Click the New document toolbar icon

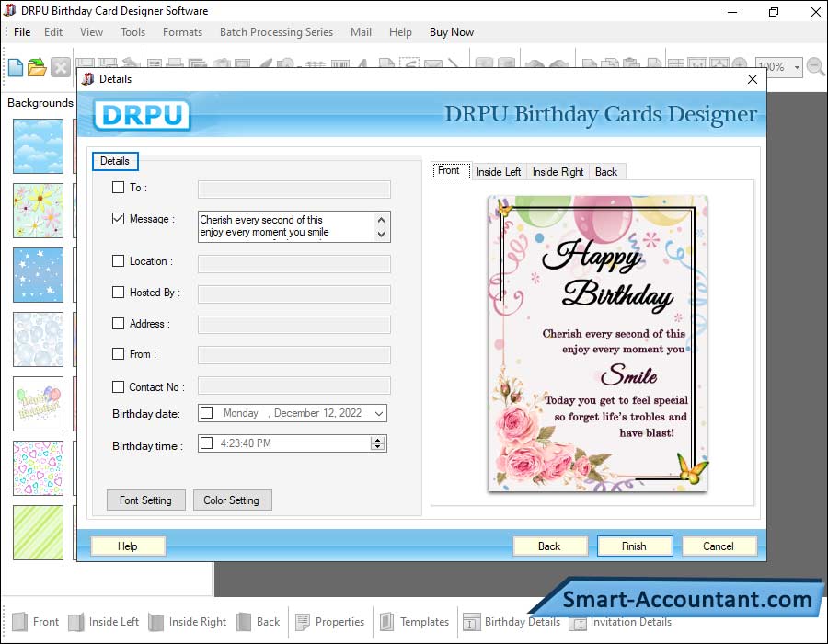pyautogui.click(x=16, y=67)
